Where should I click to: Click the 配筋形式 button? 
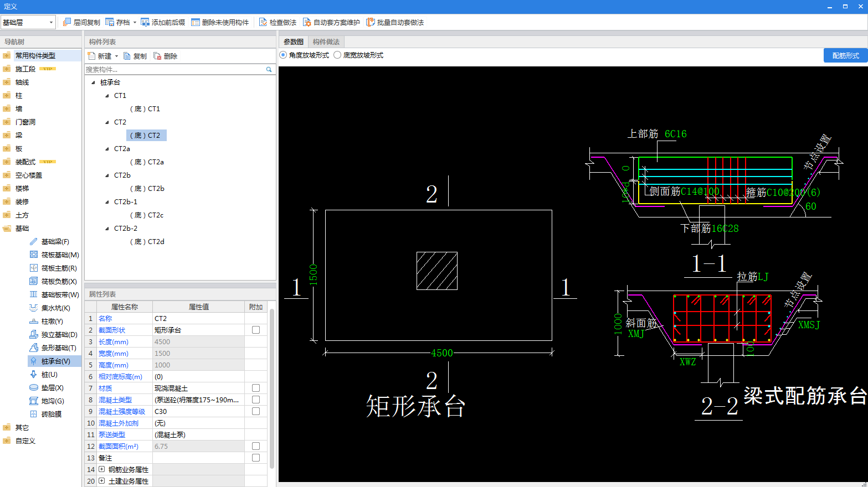tap(845, 55)
